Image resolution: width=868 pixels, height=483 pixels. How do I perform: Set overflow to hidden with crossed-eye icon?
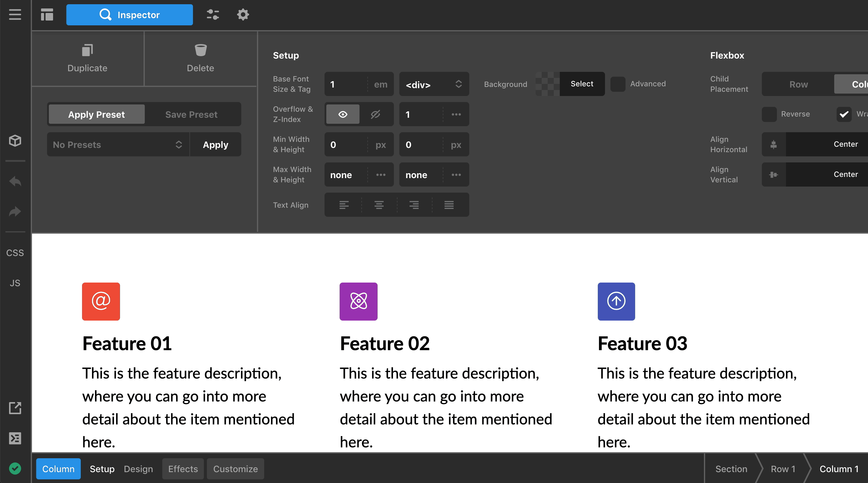pyautogui.click(x=375, y=114)
